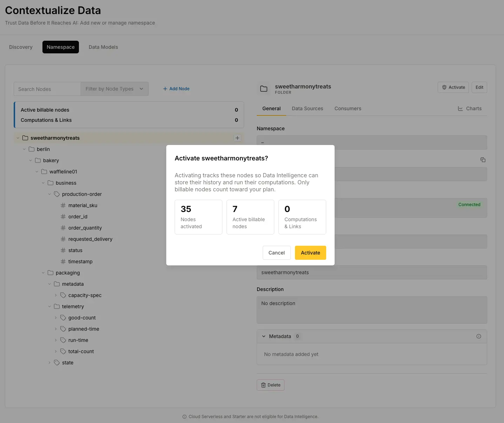
Task: Select the business folder in tree
Action: click(x=66, y=183)
